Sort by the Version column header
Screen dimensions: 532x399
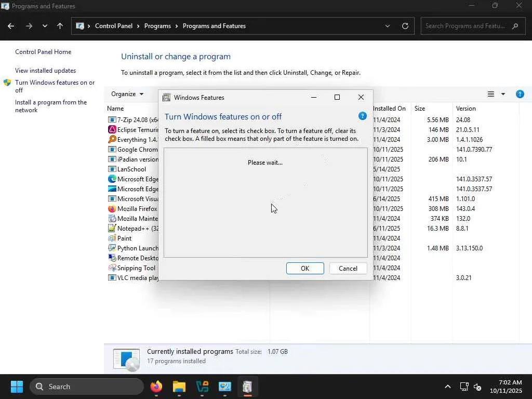[466, 109]
